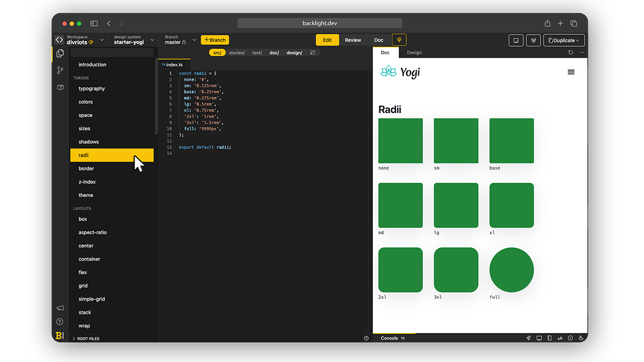Viewport: 644px width, 362px height.
Task: Open the files explorer icon in sidebar
Action: pyautogui.click(x=60, y=53)
